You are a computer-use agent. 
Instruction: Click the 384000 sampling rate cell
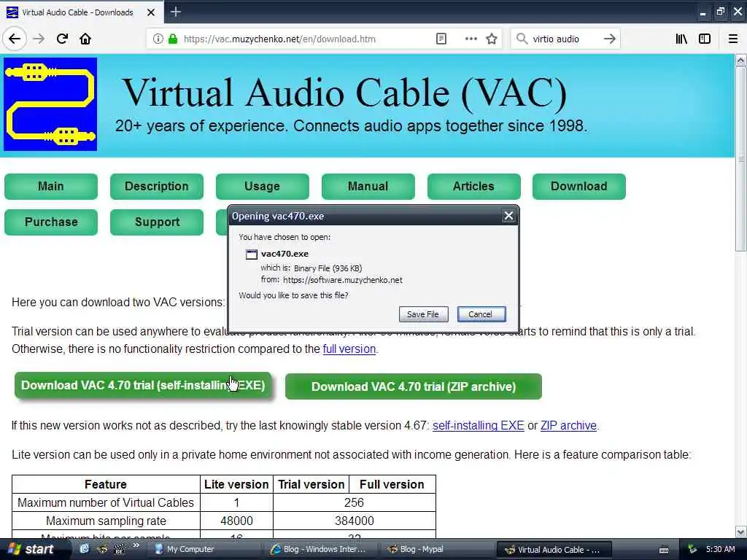354,521
